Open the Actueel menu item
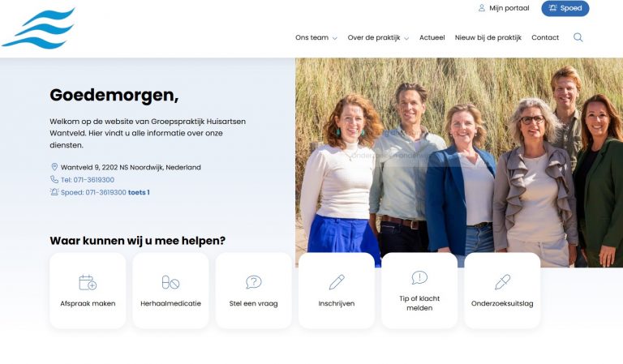 (x=432, y=37)
